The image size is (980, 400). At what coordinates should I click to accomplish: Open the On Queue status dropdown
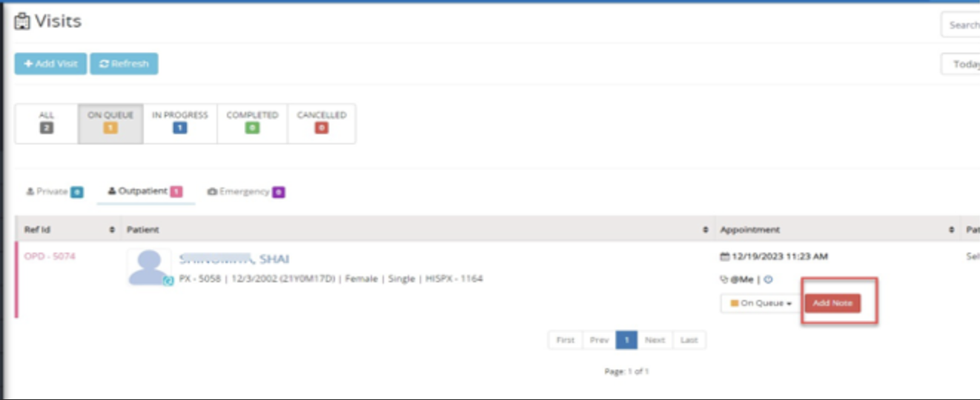pyautogui.click(x=761, y=304)
